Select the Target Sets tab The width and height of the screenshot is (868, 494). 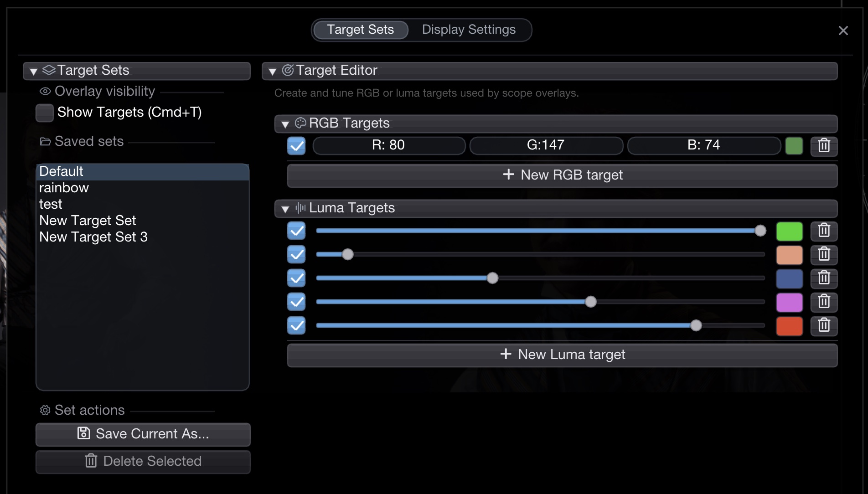pos(360,30)
